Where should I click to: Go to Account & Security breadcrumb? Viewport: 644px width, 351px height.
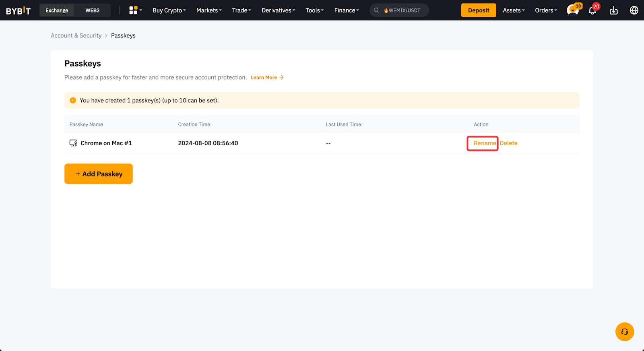point(76,35)
